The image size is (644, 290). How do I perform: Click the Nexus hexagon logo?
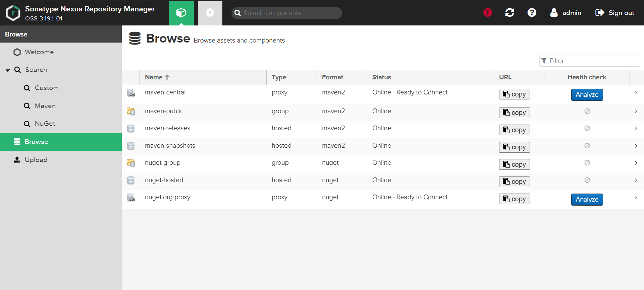[x=13, y=13]
